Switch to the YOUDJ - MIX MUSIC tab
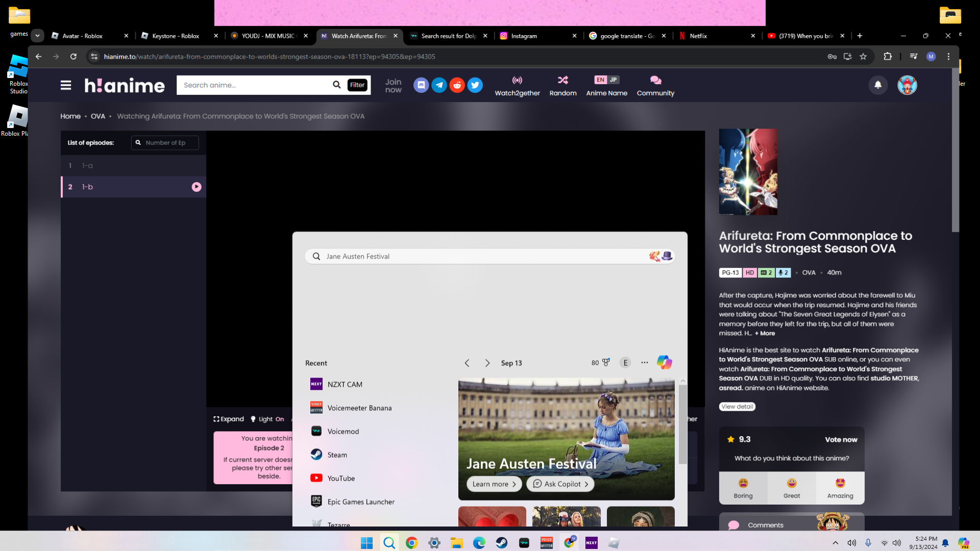The width and height of the screenshot is (980, 551). pos(269,36)
